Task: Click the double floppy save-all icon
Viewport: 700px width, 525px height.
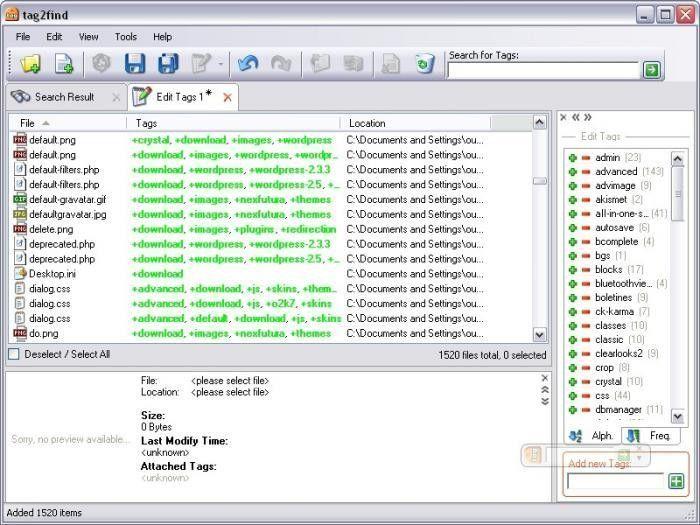Action: (168, 63)
